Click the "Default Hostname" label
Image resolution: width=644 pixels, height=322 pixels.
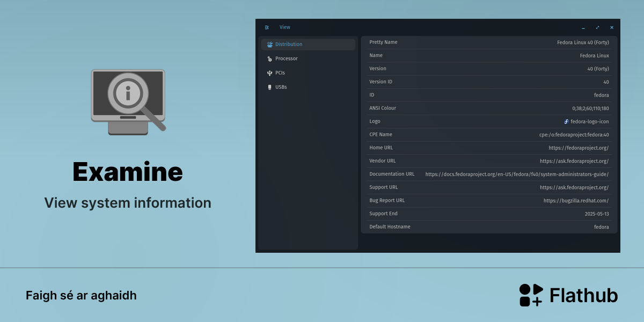click(390, 226)
